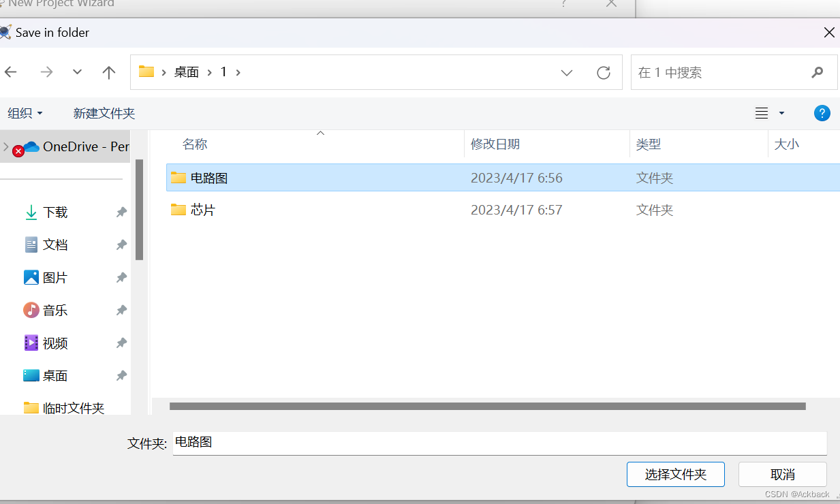Go up one folder level
Image resolution: width=840 pixels, height=504 pixels.
(109, 72)
